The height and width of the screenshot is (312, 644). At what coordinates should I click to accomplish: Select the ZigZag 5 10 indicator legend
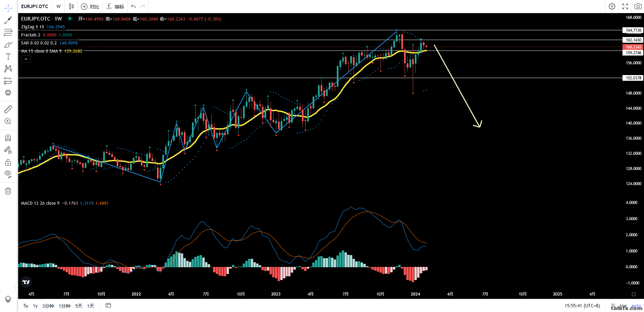coord(33,27)
